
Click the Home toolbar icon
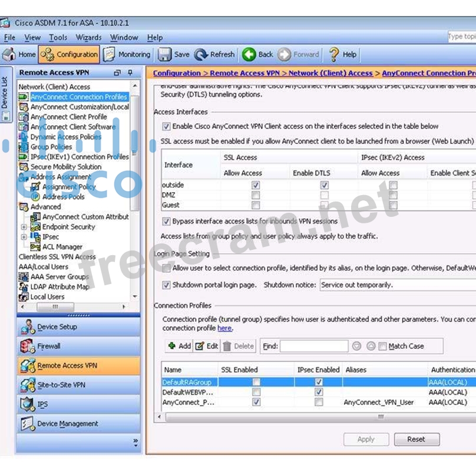point(9,54)
